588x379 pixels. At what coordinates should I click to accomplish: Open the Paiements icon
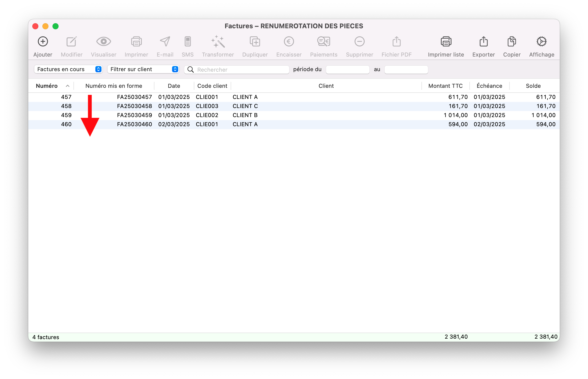pos(324,42)
